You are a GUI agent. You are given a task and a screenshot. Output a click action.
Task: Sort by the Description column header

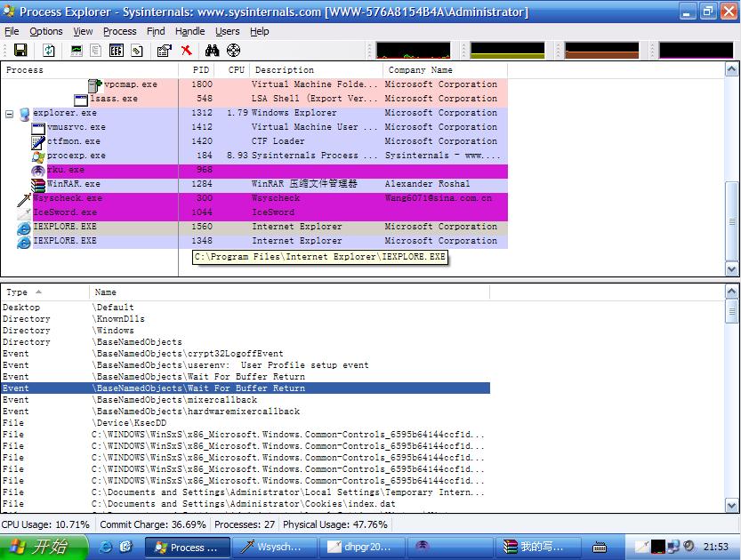tap(316, 70)
